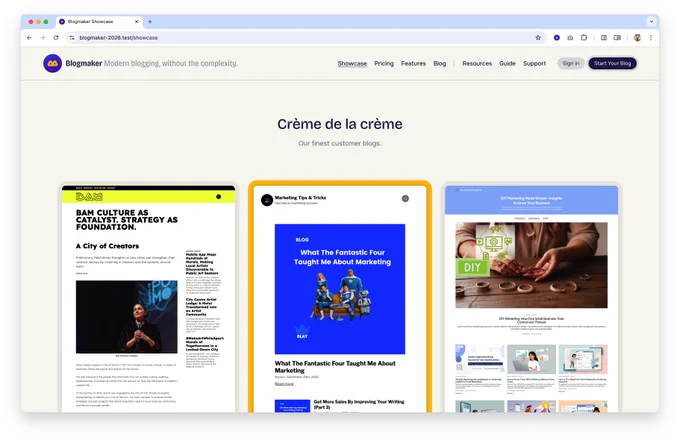Click the Marketing Tips & Tricks black avatar
The width and height of the screenshot is (680, 440).
click(x=267, y=200)
